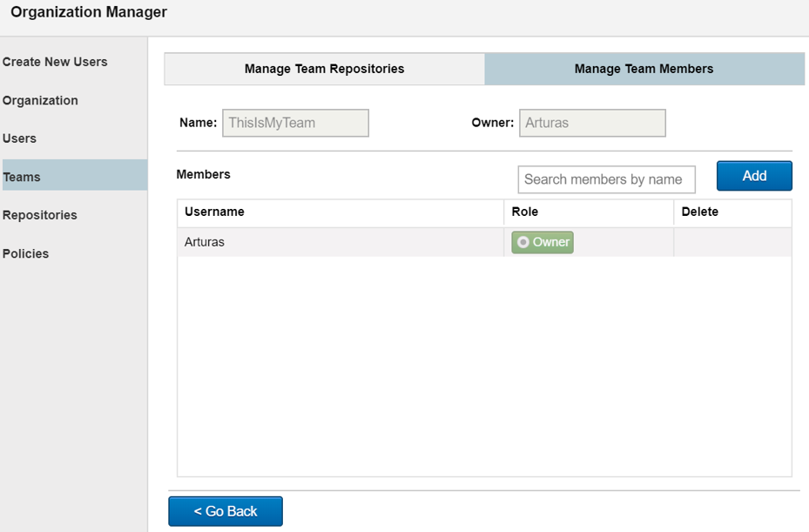Screen dimensions: 809x532
Task: Click the Go Back button
Action: [226, 511]
